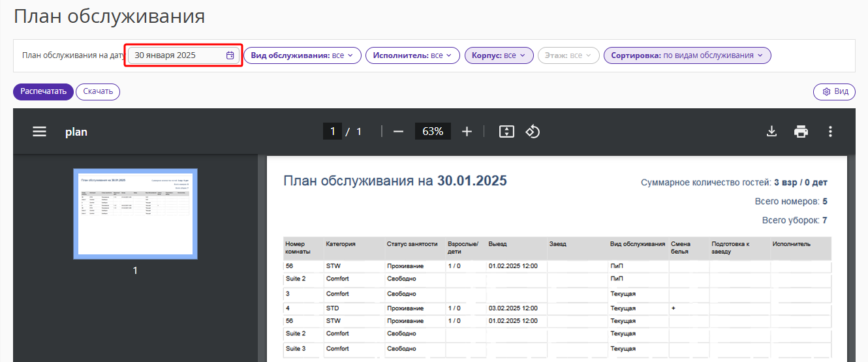
Task: Toggle the PDF sidebar hamburger menu
Action: point(40,132)
